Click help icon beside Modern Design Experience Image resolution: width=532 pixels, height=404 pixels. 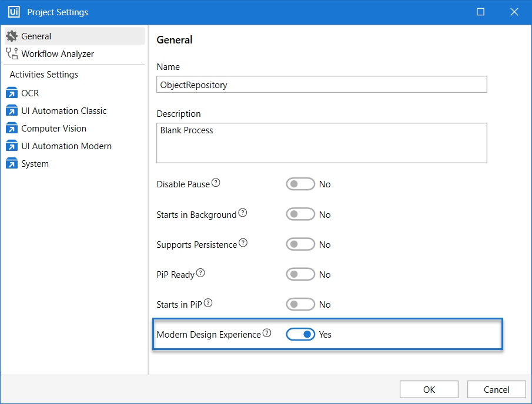tap(267, 334)
